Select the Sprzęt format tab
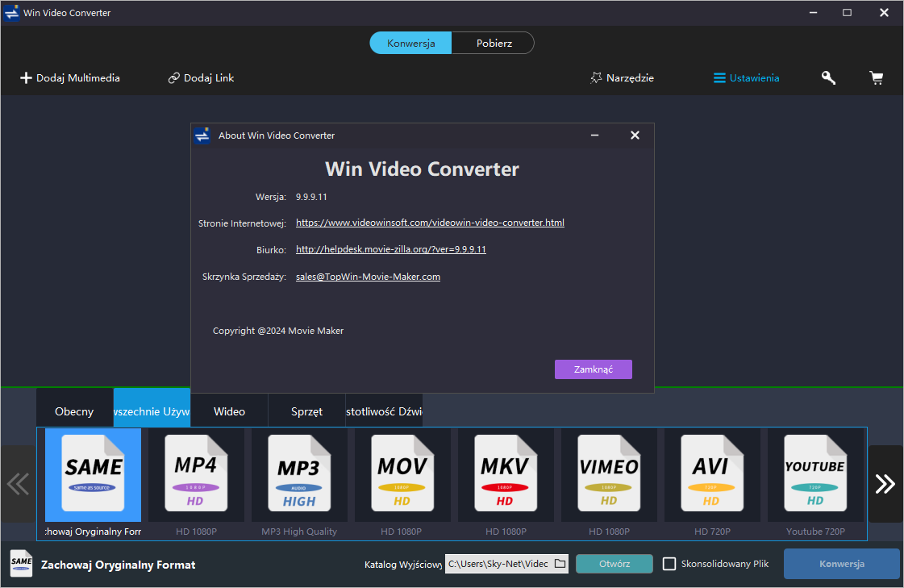 pos(306,411)
